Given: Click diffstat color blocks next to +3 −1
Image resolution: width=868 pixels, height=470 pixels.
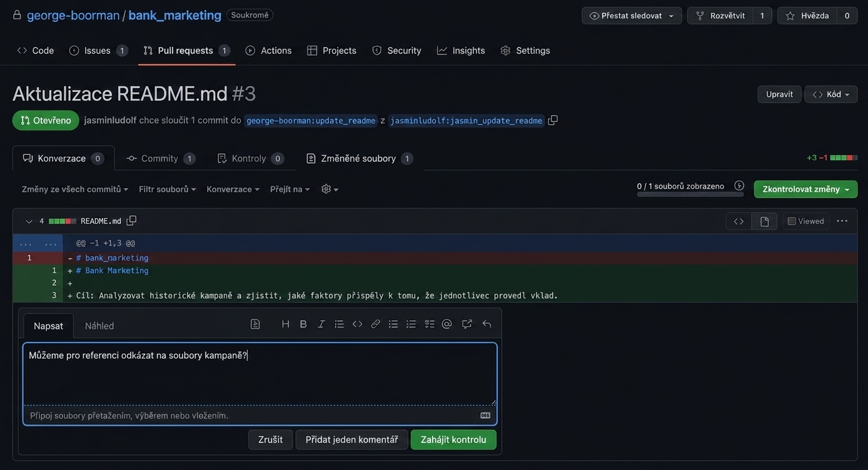Looking at the screenshot, I should (844, 158).
